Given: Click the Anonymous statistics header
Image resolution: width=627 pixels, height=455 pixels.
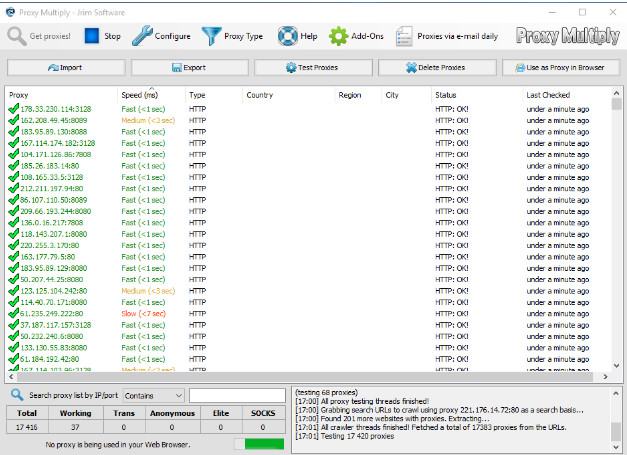Looking at the screenshot, I should [172, 413].
